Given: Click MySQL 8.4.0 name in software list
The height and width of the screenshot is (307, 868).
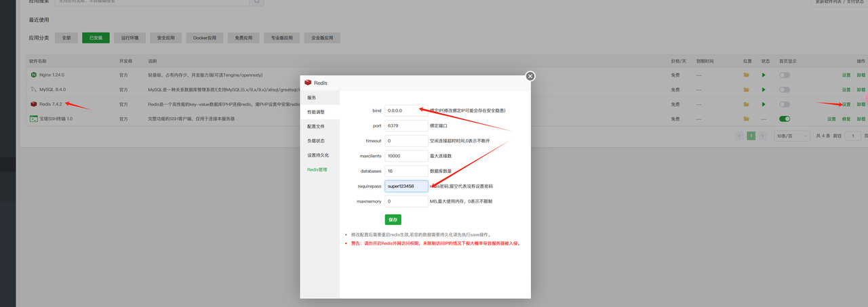Looking at the screenshot, I should click(53, 89).
